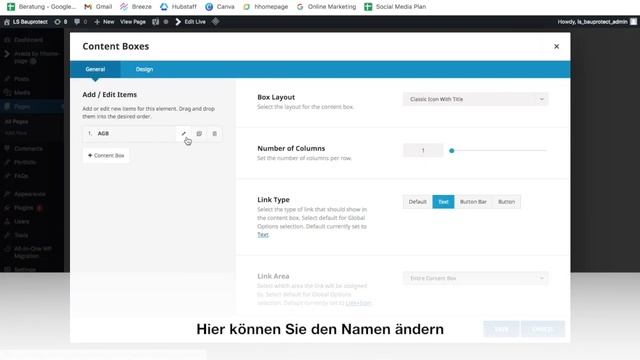Image resolution: width=640 pixels, height=360 pixels.
Task: Open the Link Area dropdown
Action: click(x=476, y=278)
